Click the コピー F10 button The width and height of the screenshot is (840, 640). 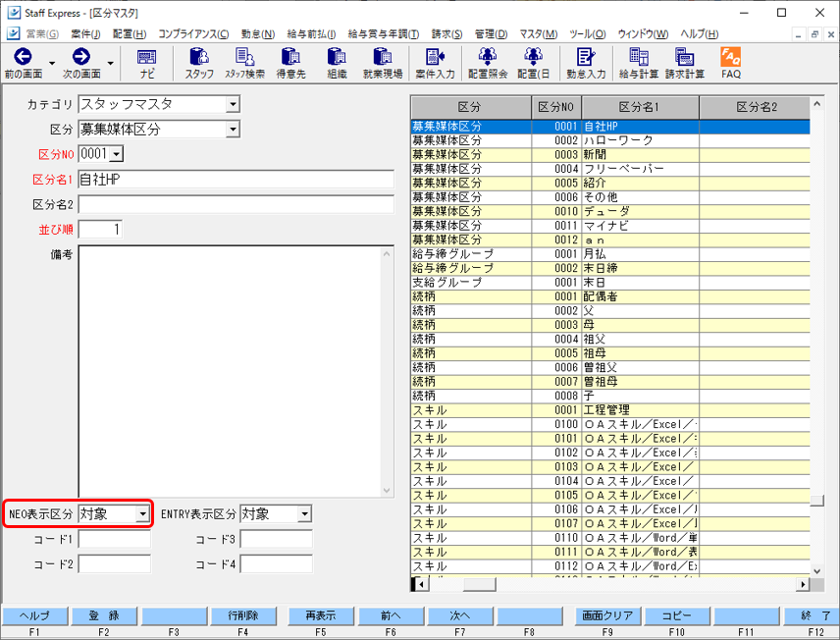click(676, 615)
